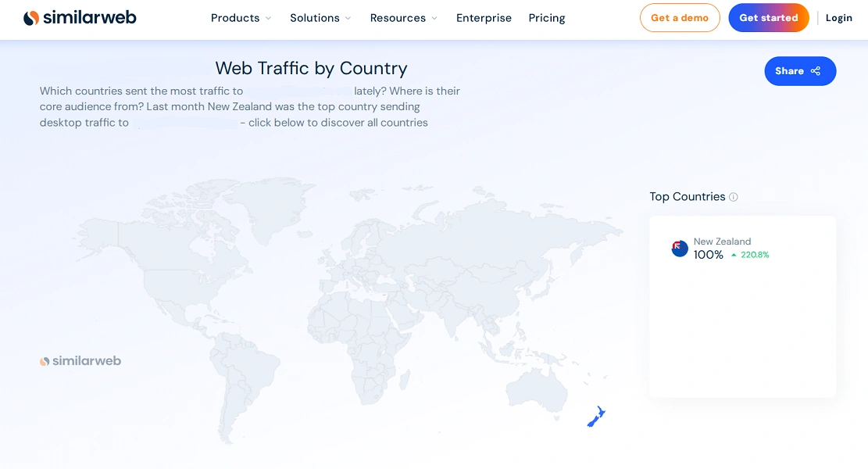Click the Get started button
Screen dimensions: 868x469
pyautogui.click(x=768, y=18)
